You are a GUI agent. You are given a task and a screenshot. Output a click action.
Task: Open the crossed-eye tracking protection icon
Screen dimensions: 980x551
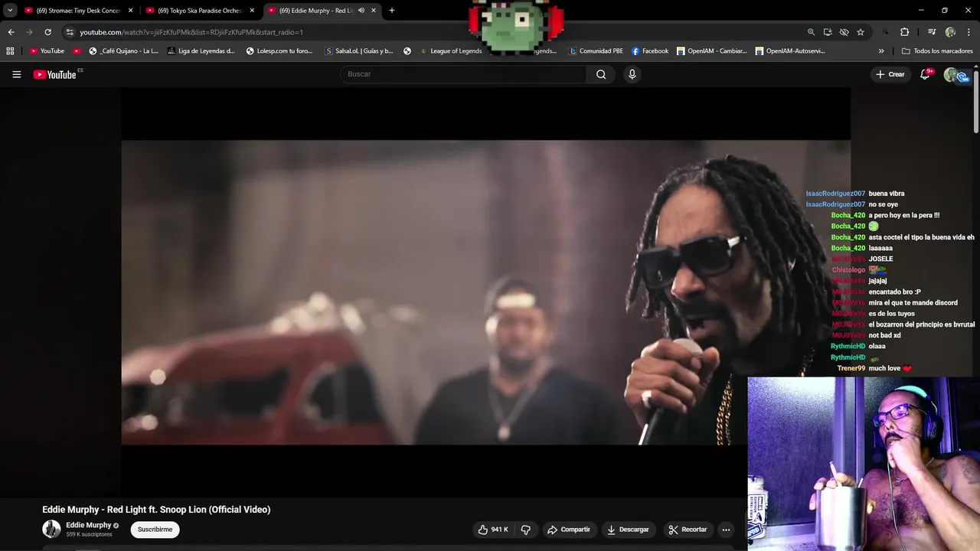coord(844,32)
